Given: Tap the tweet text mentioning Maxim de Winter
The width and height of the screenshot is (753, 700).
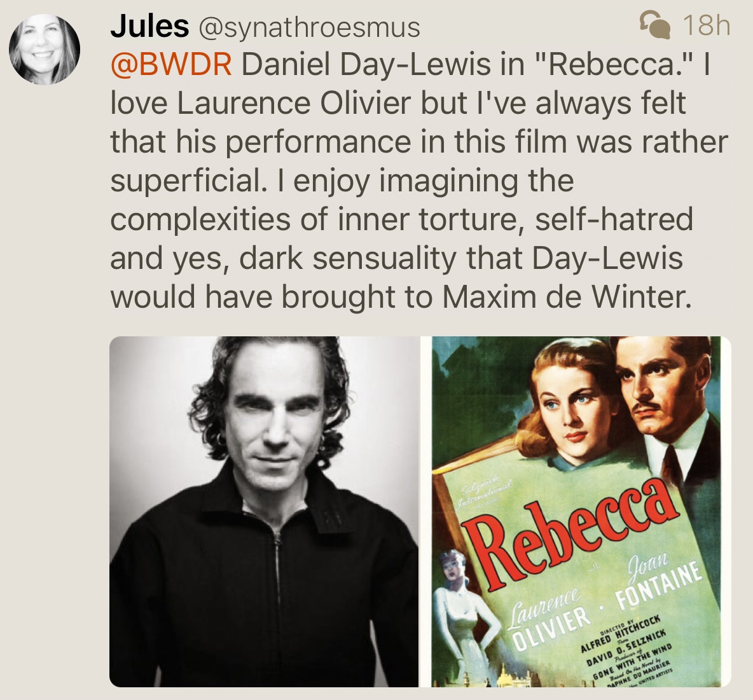Looking at the screenshot, I should point(401,297).
